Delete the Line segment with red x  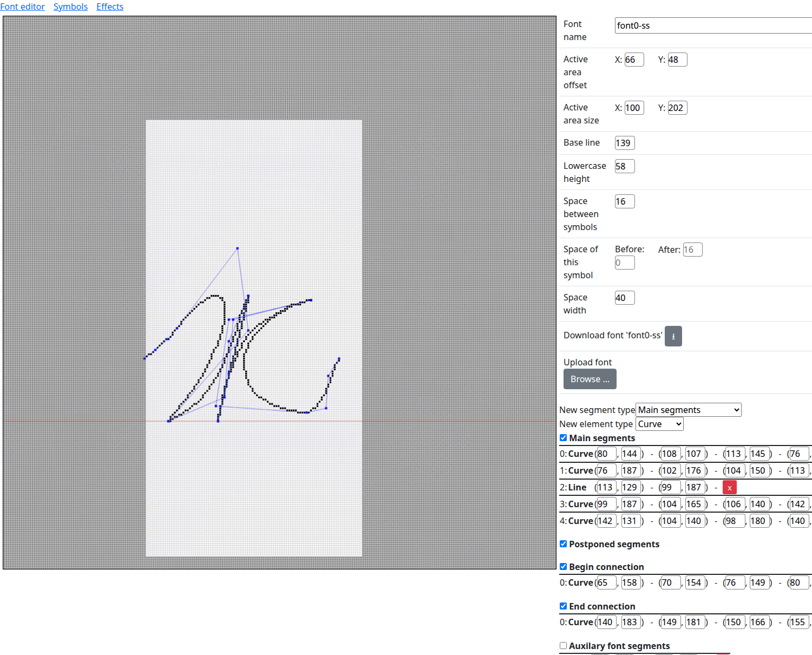click(729, 488)
